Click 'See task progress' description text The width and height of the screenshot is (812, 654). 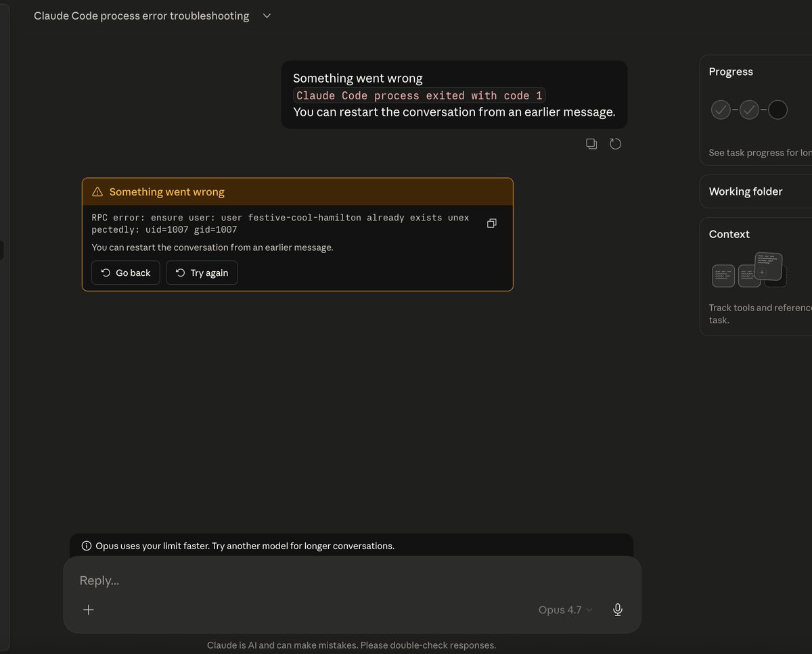[x=760, y=153]
